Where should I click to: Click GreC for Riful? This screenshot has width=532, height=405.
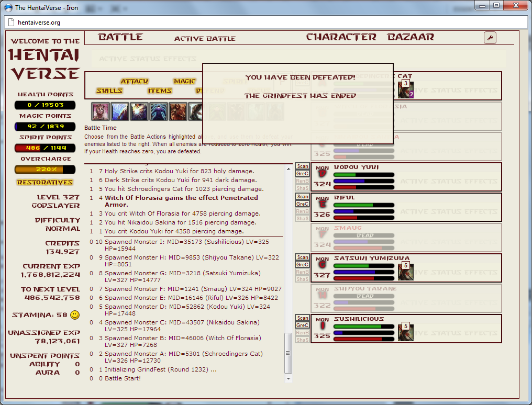[x=302, y=204]
